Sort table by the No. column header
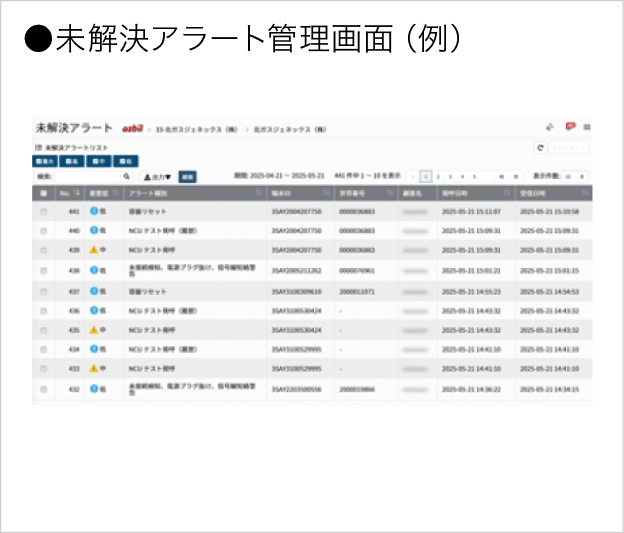 click(68, 192)
